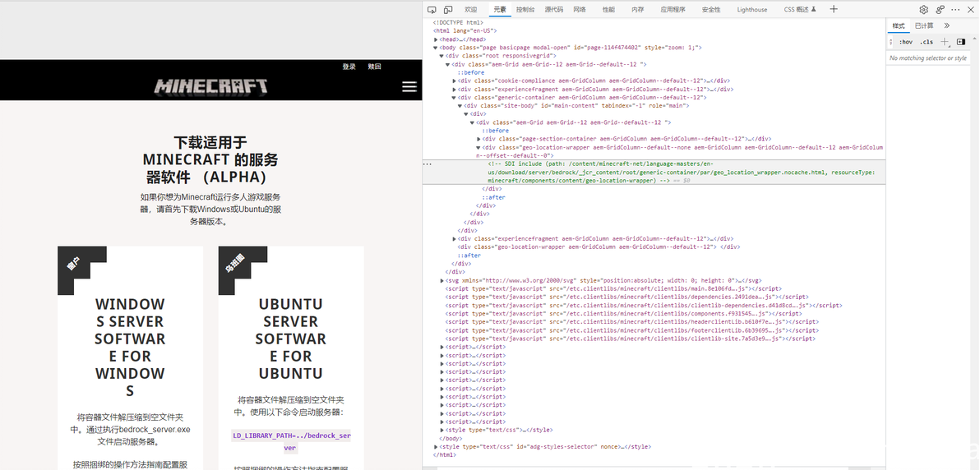Image resolution: width=980 pixels, height=470 pixels.
Task: Switch to the 网络 tab
Action: coord(580,9)
